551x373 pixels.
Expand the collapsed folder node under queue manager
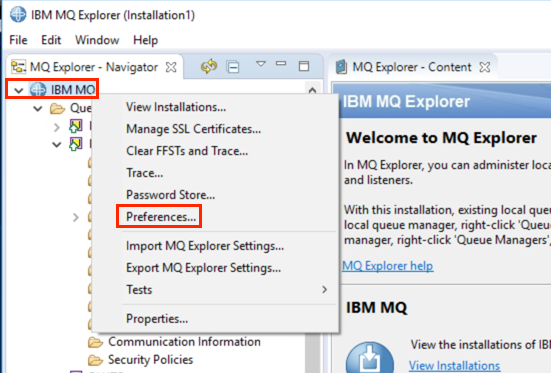(x=76, y=218)
